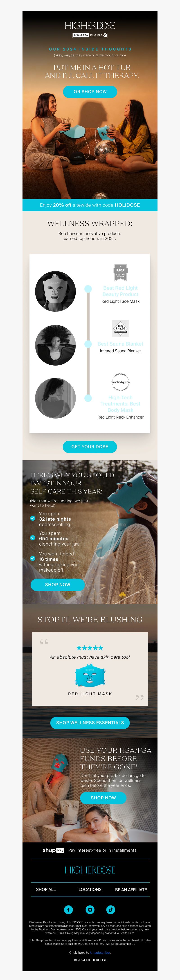Open the Facebook social icon

(x=68, y=910)
